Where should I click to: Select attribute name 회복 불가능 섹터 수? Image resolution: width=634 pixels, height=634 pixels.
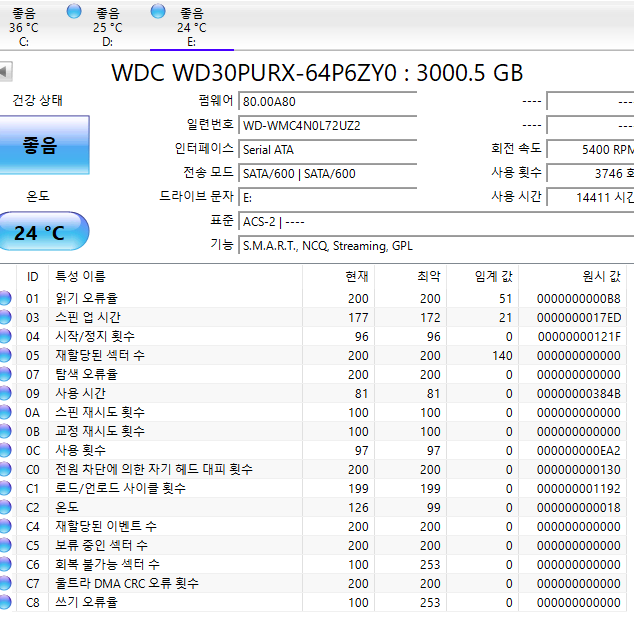107,564
